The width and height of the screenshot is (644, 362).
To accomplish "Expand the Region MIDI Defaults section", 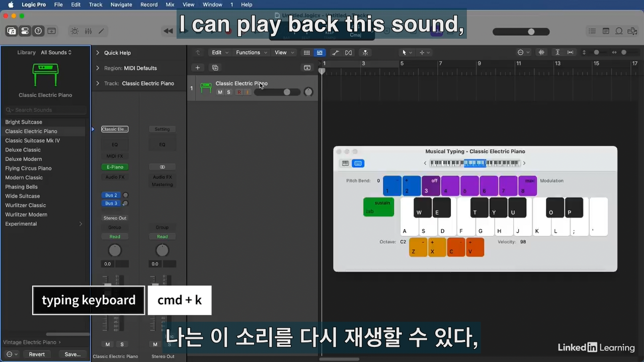I will pos(98,68).
